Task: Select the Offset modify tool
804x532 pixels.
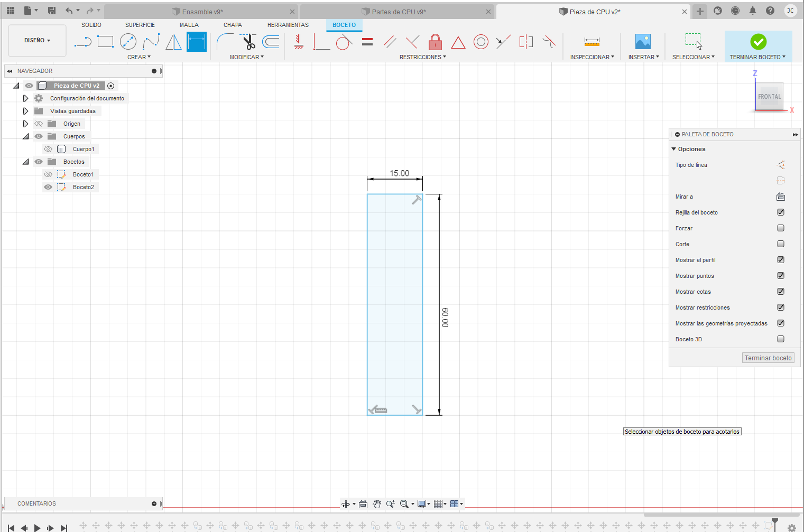Action: click(271, 42)
